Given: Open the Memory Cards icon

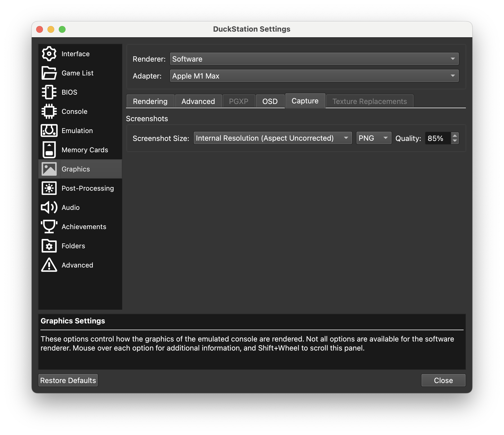Looking at the screenshot, I should click(49, 150).
